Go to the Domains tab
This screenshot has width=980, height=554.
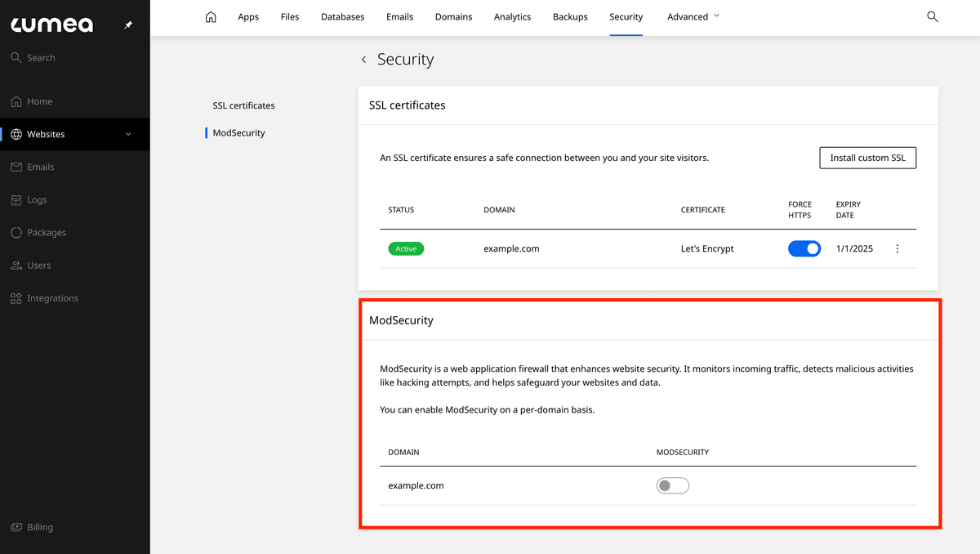point(454,16)
